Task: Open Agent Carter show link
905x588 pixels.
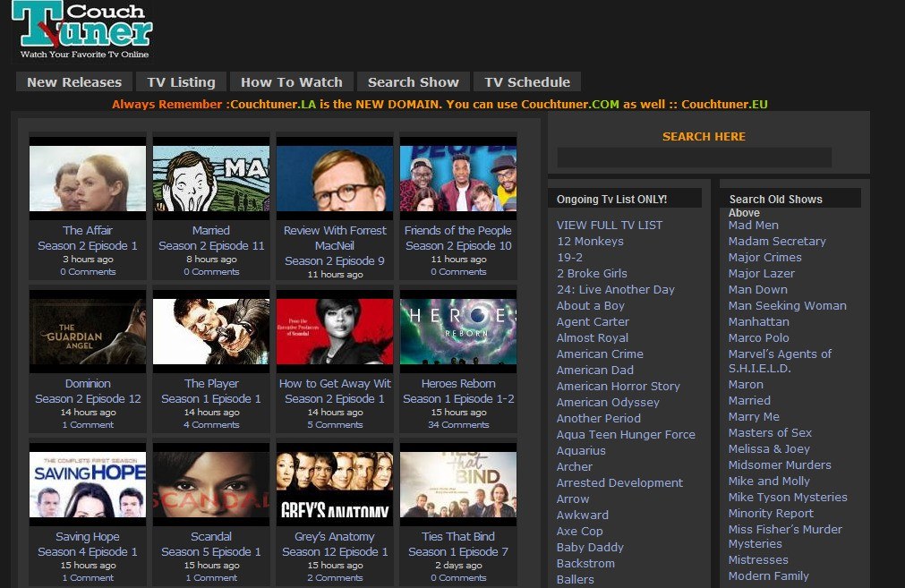Action: click(593, 322)
